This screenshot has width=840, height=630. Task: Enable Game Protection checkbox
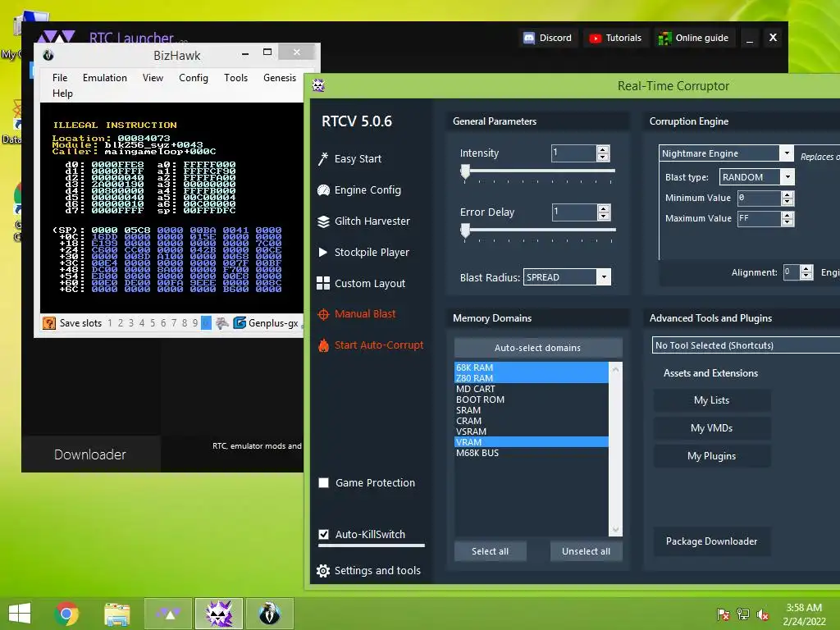pos(323,482)
